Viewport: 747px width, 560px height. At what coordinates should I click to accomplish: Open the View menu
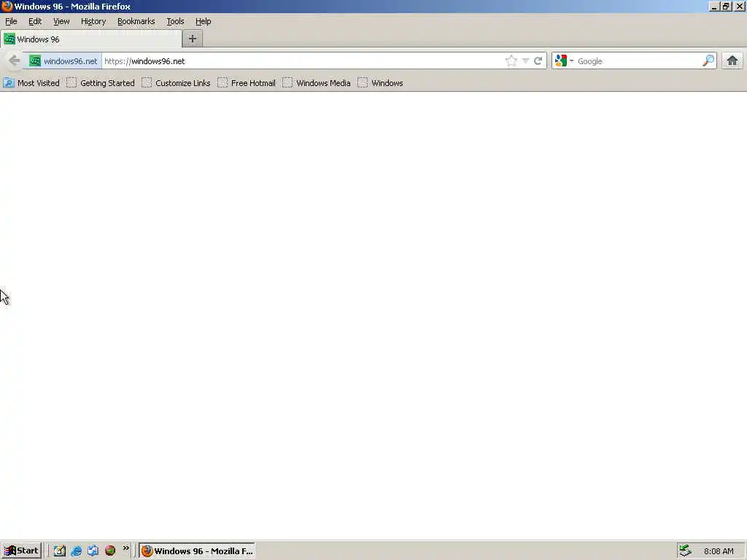61,21
